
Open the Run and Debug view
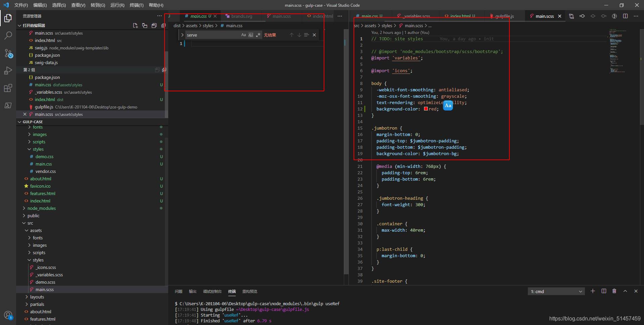[x=8, y=71]
